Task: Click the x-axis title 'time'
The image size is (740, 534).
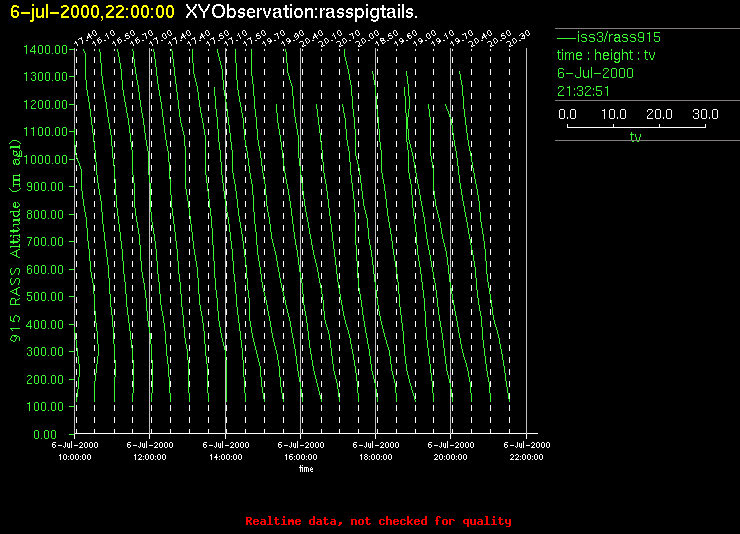Action: pyautogui.click(x=306, y=469)
